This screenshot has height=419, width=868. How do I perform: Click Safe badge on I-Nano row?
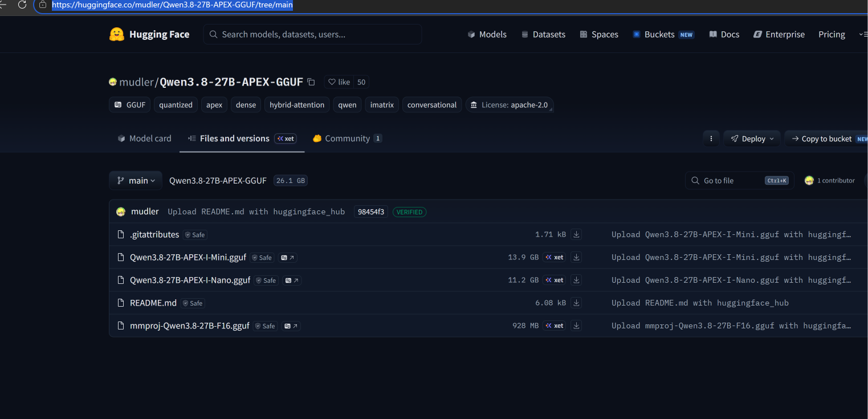click(x=266, y=280)
